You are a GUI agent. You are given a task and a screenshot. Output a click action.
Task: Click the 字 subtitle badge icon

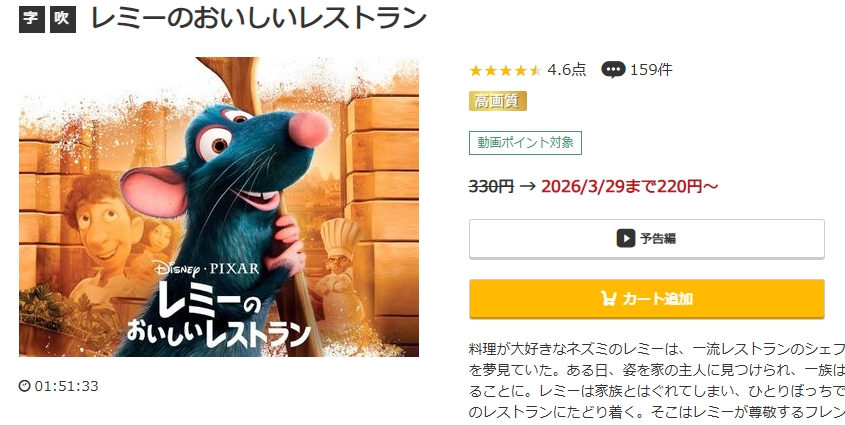[32, 19]
